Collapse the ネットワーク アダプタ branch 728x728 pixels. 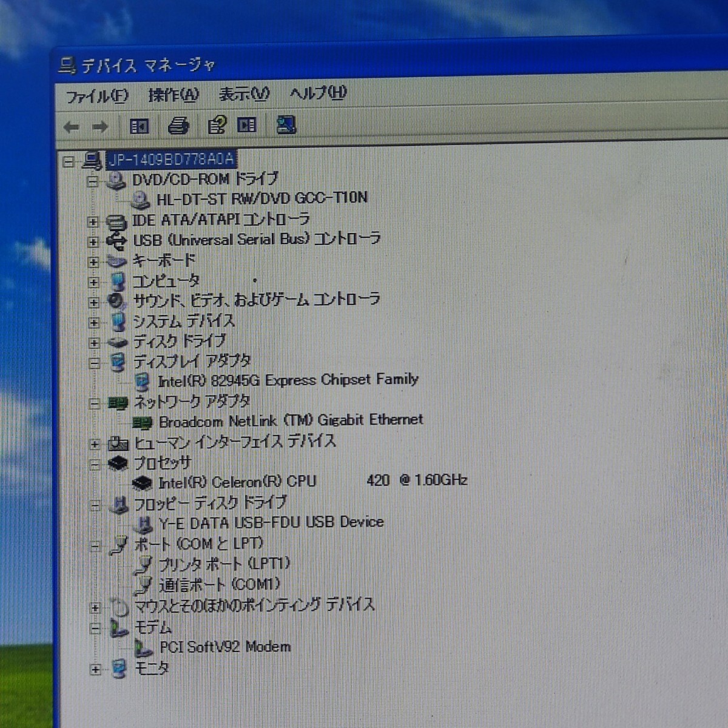tap(94, 403)
